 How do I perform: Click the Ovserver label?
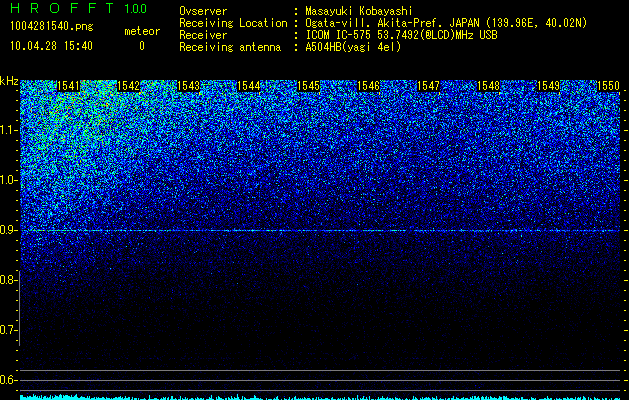[203, 11]
